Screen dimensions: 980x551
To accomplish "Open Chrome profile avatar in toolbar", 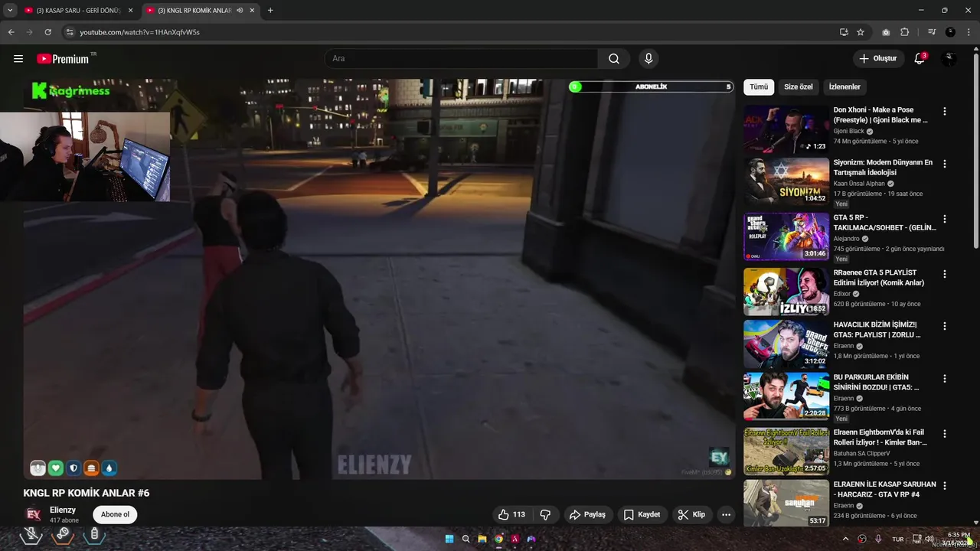I will tap(950, 32).
